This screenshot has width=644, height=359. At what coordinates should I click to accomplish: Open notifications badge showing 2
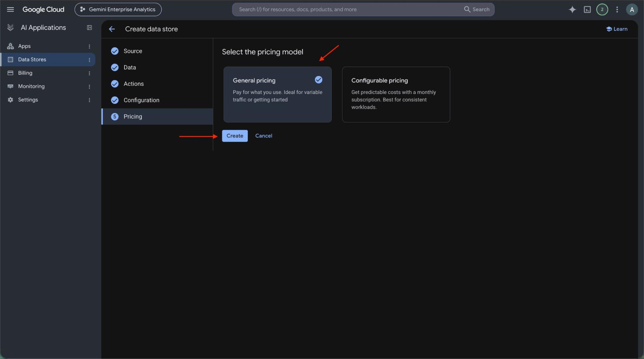(602, 9)
